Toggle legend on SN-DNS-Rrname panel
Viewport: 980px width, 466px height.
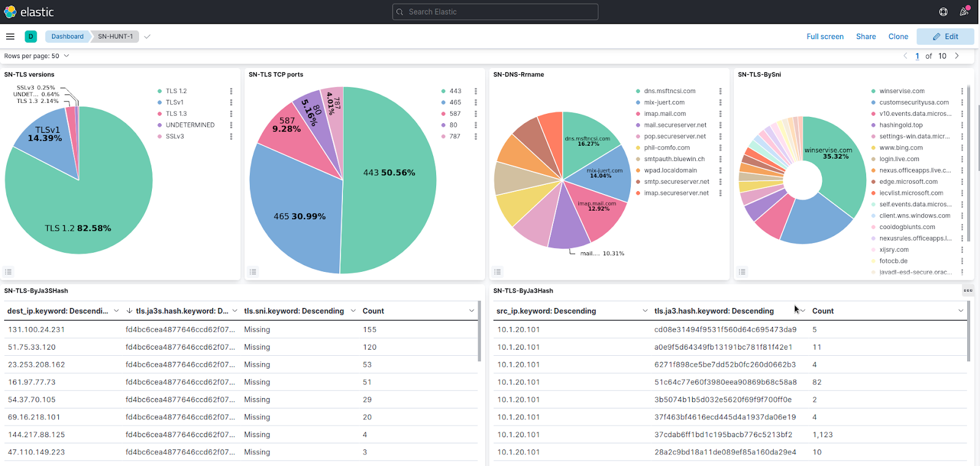point(497,272)
